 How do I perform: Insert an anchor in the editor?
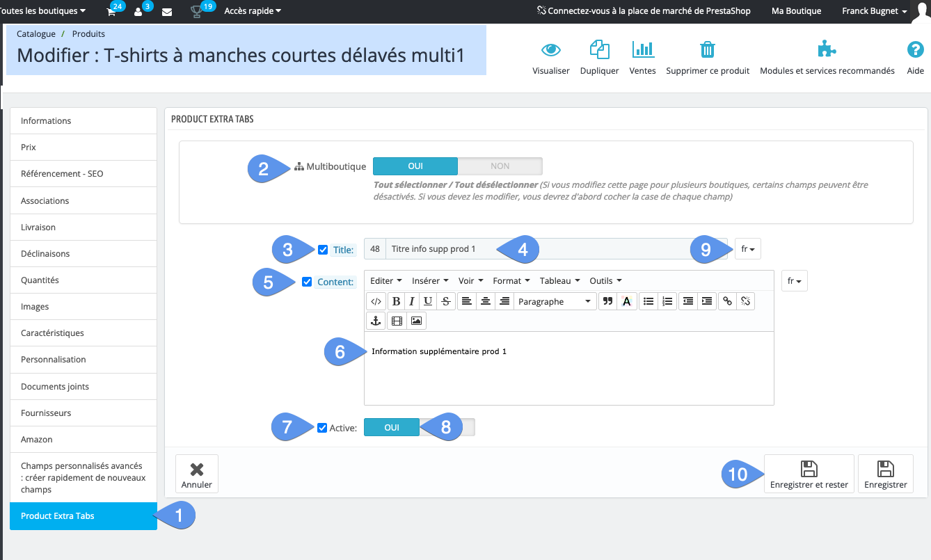pyautogui.click(x=376, y=321)
